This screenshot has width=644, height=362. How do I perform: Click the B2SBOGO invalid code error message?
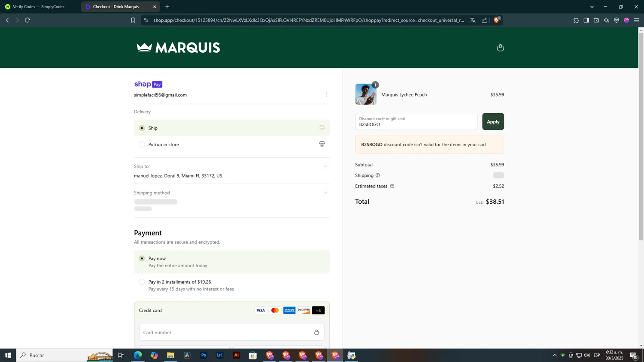pyautogui.click(x=429, y=145)
